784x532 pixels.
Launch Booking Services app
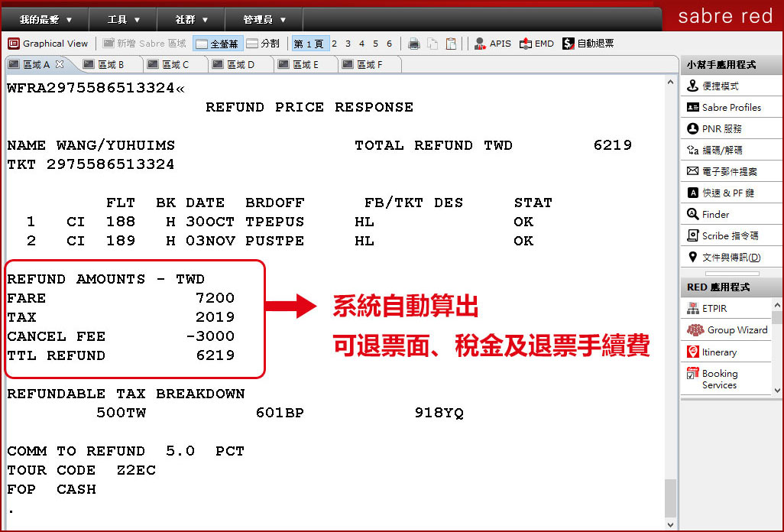726,379
